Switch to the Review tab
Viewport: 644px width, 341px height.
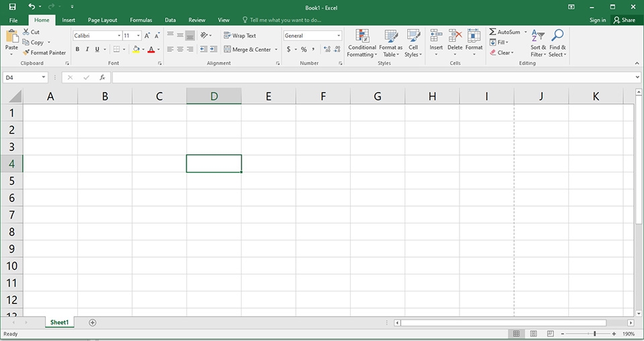[x=197, y=19]
